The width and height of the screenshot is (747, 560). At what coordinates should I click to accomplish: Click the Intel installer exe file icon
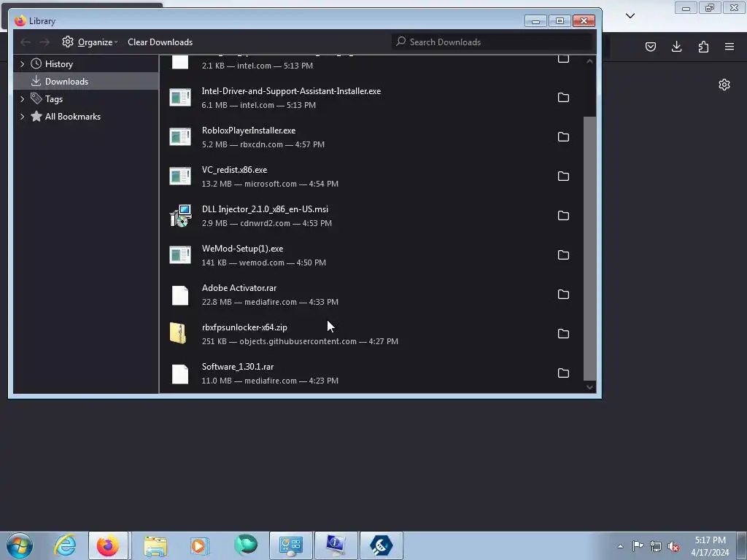pyautogui.click(x=180, y=98)
